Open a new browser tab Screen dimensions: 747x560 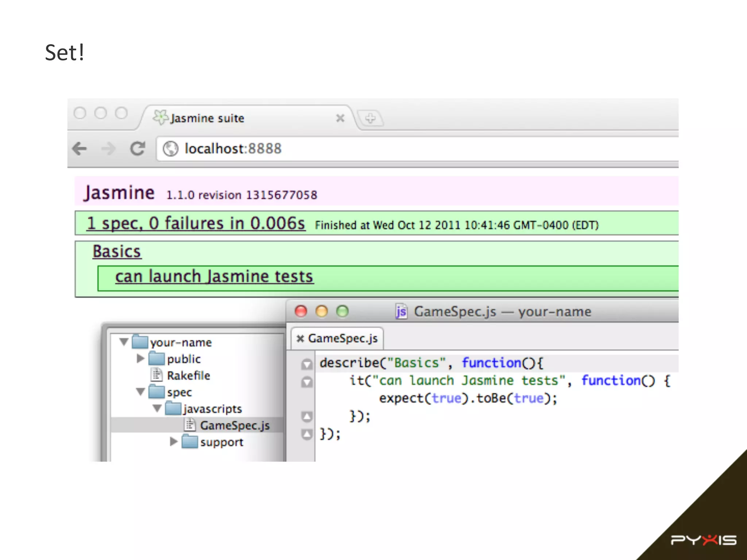370,118
